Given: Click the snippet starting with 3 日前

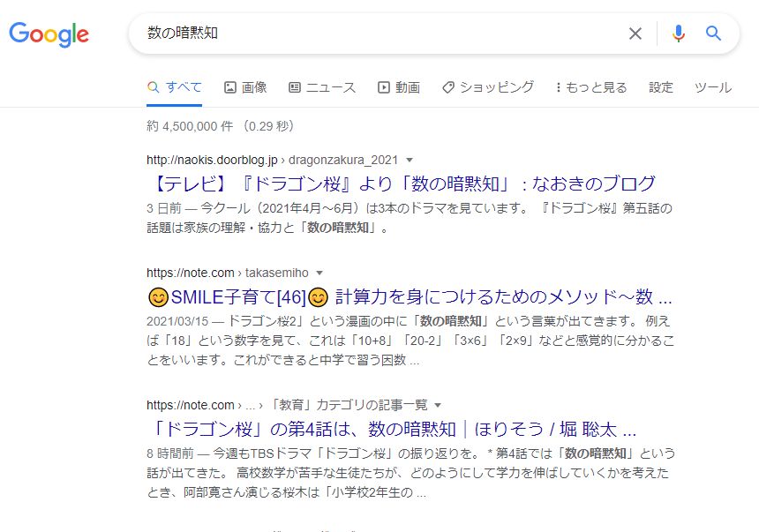Looking at the screenshot, I should [410, 218].
